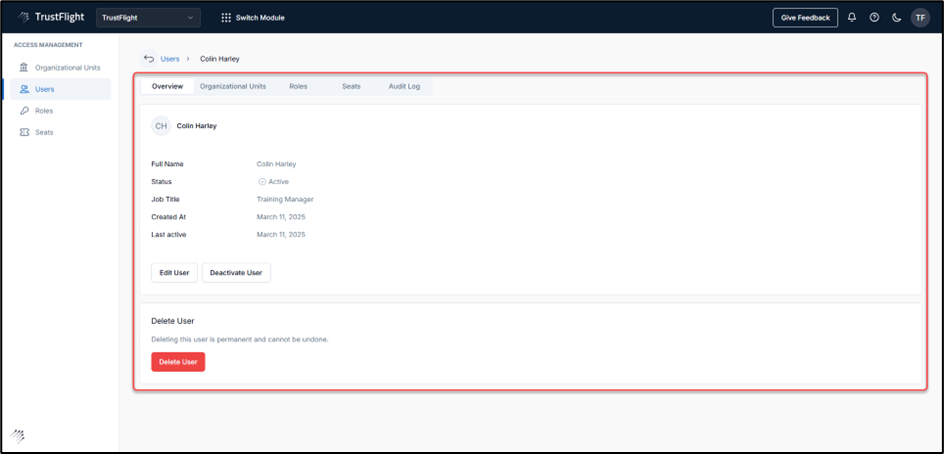
Task: Click the Switch Module grid icon
Action: pos(226,18)
